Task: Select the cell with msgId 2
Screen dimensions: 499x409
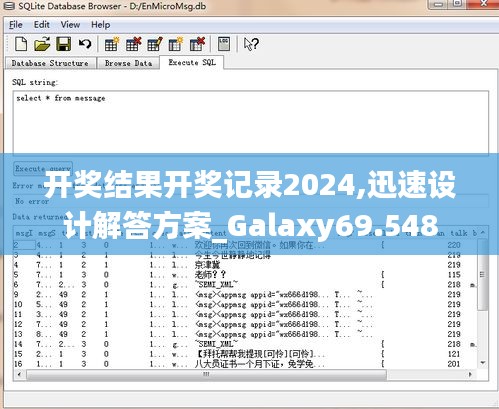Action: tap(24, 245)
